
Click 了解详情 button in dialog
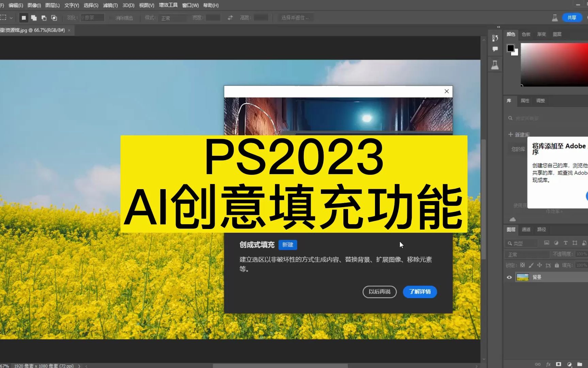pos(420,292)
